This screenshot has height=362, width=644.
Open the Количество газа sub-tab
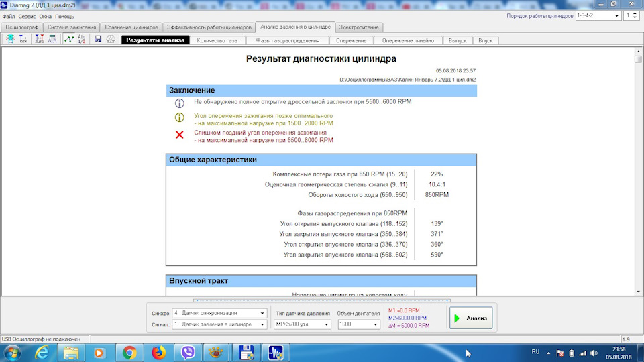(217, 41)
